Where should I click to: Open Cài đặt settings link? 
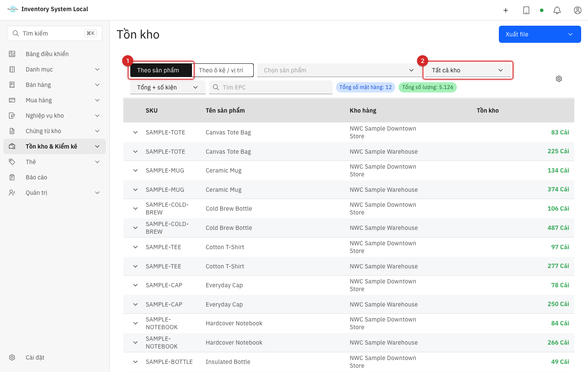[54, 357]
